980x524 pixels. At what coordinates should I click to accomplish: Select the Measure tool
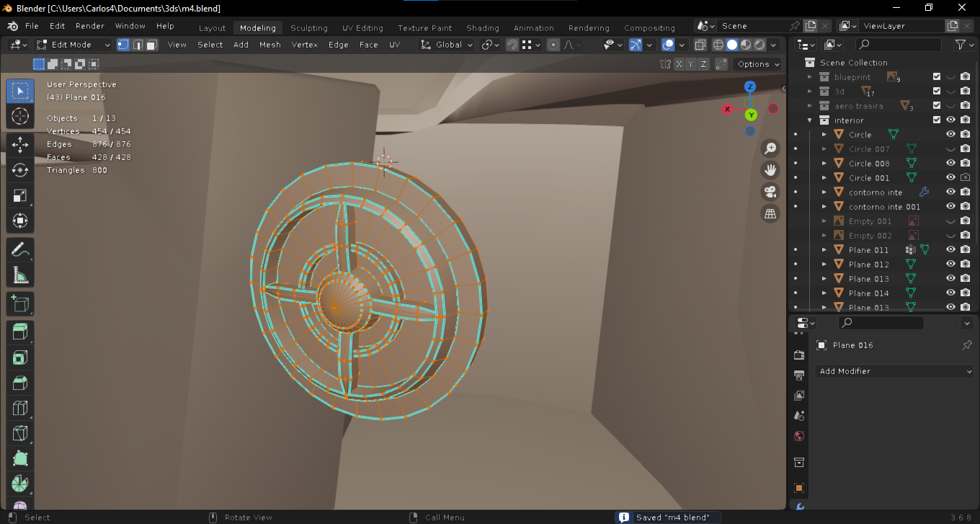tap(20, 276)
